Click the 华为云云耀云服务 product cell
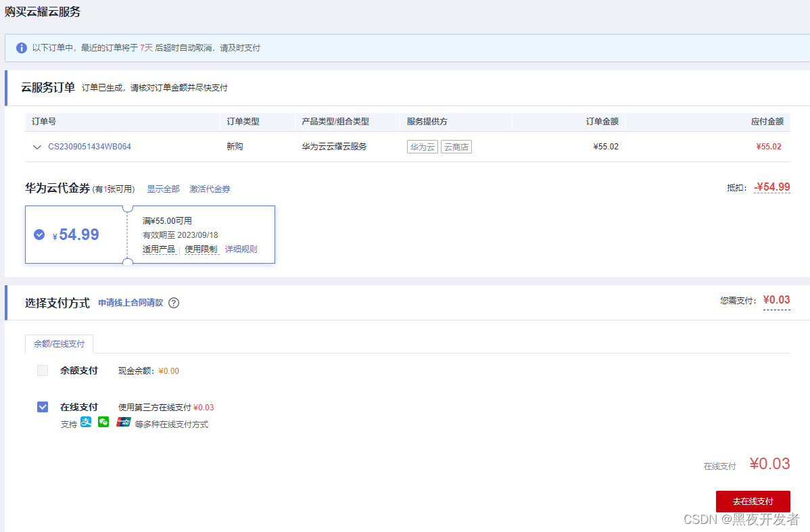The width and height of the screenshot is (810, 532). pyautogui.click(x=334, y=147)
